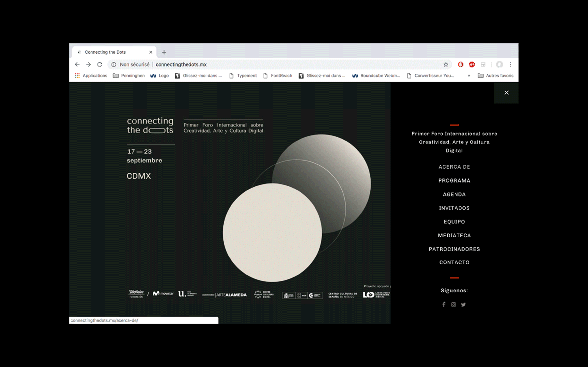Navigate to the CONTACTO link
This screenshot has height=367, width=588.
[454, 262]
